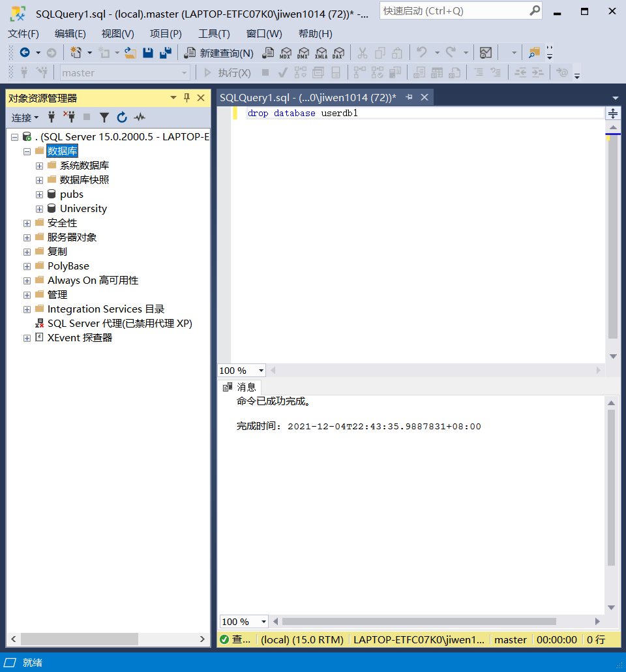The image size is (626, 672).
Task: Click the Database Engine Query icon
Action: tap(268, 53)
